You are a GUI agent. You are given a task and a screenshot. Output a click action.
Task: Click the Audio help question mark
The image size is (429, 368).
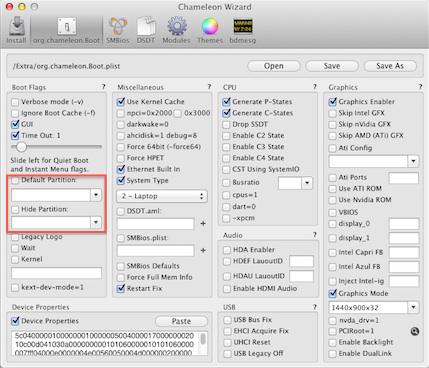click(x=315, y=235)
